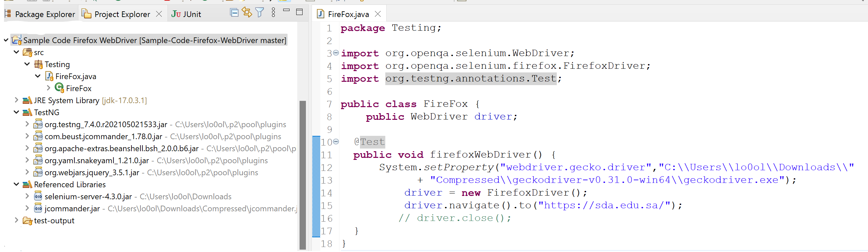Select org.webjars.jquery_3.5.1.jar in the tree
Image resolution: width=868 pixels, height=252 pixels.
(x=92, y=173)
